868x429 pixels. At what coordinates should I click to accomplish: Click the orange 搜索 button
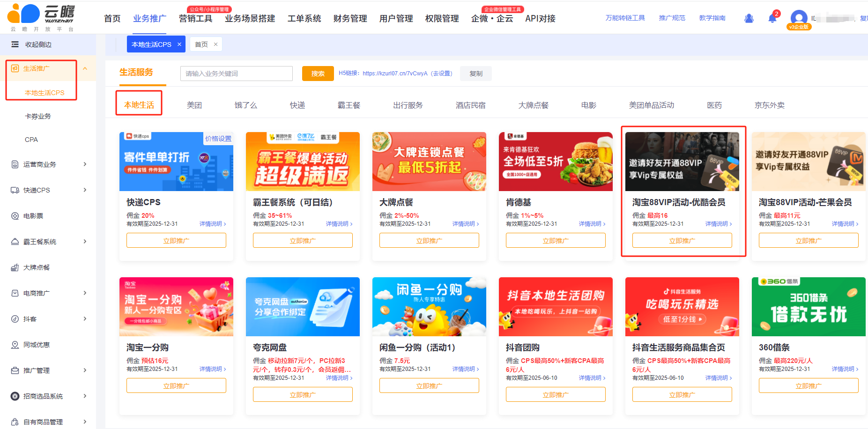tap(318, 74)
